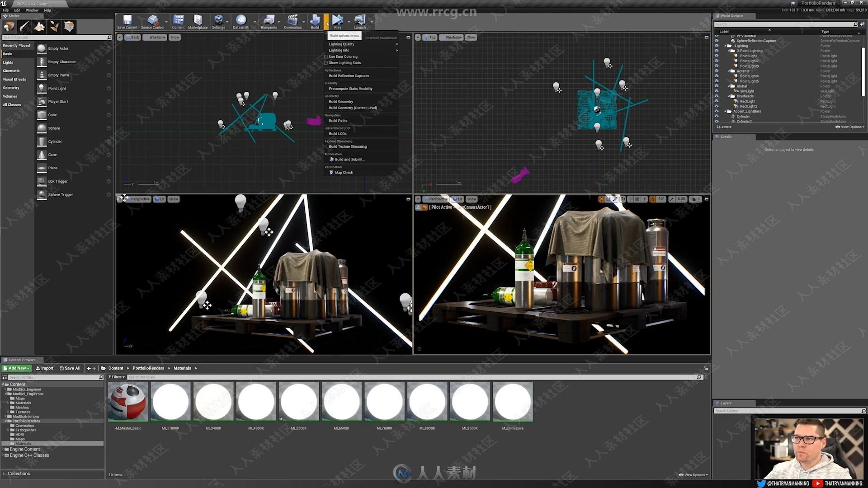Screen dimensions: 868x488
Task: Toggle visibility of the SkyLight actor
Action: pyautogui.click(x=716, y=91)
